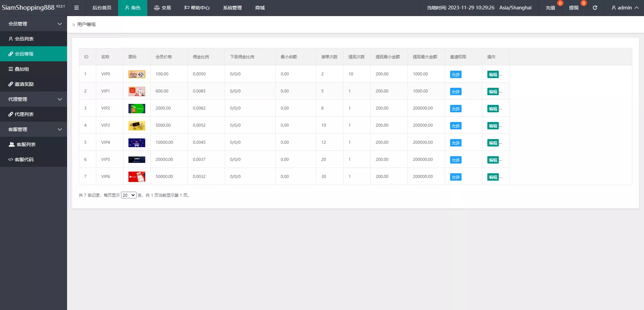Toggle the 允许 invite permission for VIP4
The width and height of the screenshot is (644, 310).
click(x=455, y=143)
